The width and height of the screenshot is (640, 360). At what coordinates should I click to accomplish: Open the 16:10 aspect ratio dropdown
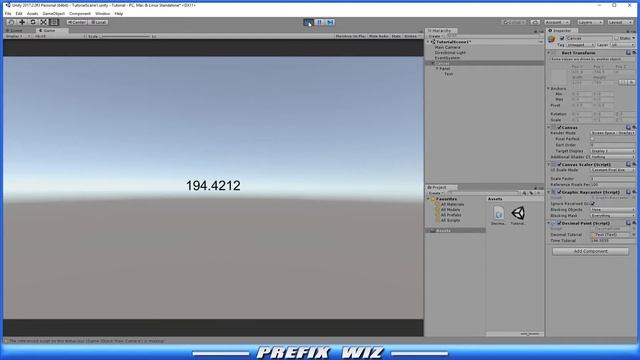click(x=60, y=36)
